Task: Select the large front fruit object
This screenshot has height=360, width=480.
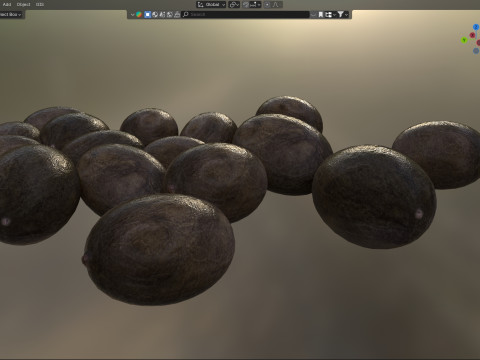Action: pyautogui.click(x=159, y=250)
